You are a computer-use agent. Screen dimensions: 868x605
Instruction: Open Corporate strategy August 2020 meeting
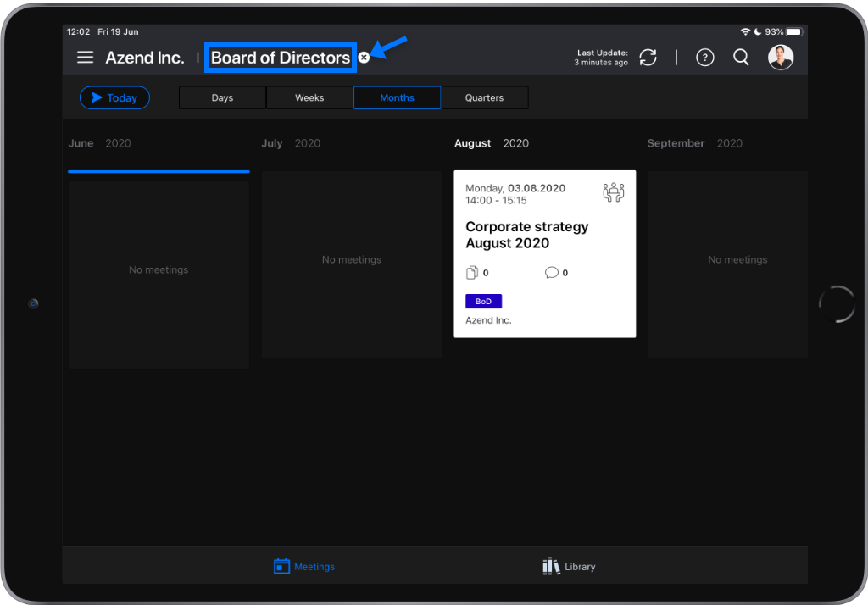545,254
